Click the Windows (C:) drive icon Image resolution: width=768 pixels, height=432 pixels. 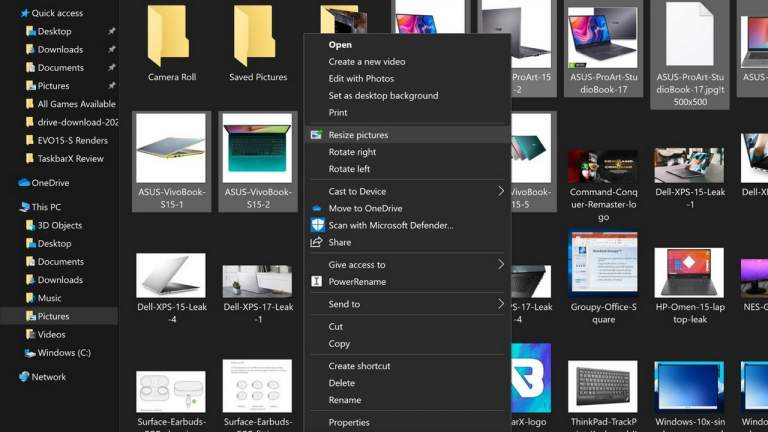tap(30, 353)
